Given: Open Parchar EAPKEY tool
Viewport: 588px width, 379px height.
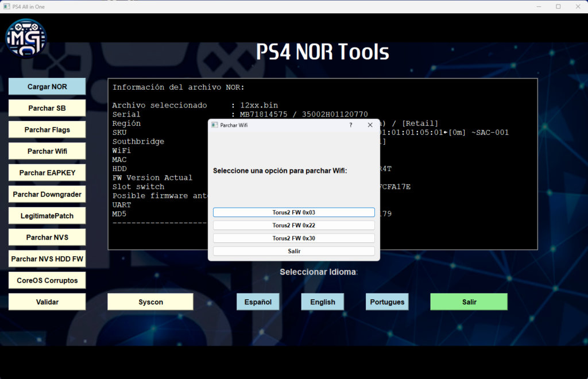Looking at the screenshot, I should click(47, 173).
